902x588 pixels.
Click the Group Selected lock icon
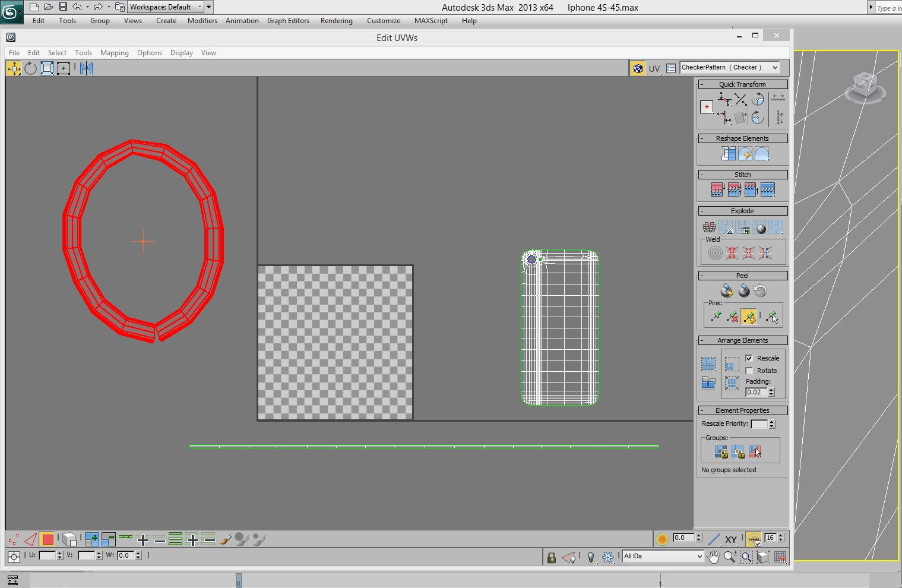[721, 452]
